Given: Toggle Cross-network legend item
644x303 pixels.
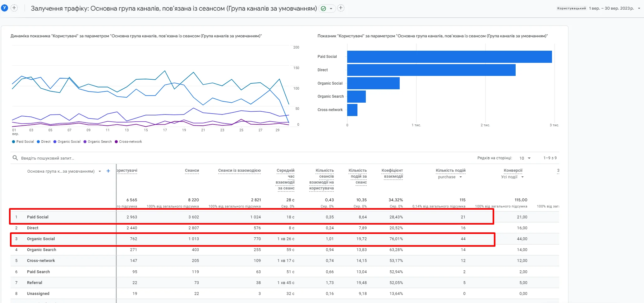Looking at the screenshot, I should pos(128,142).
